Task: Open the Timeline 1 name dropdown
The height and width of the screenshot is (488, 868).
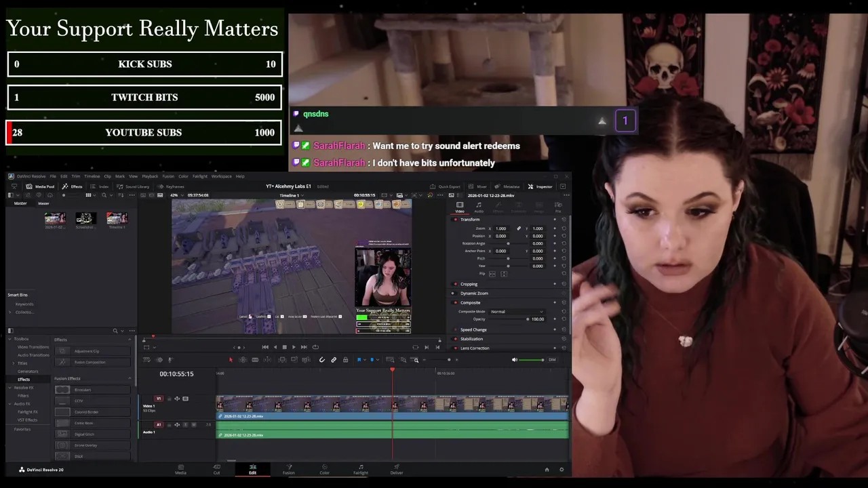Action: [291, 195]
